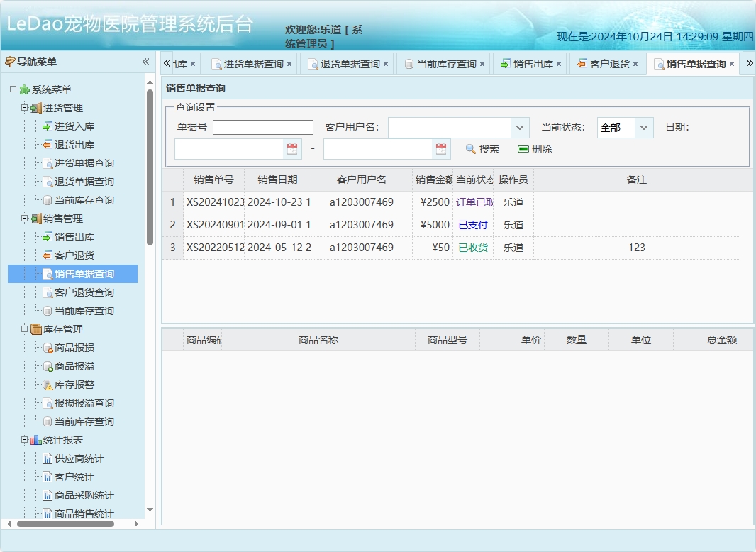Open the calendar icon beside start date
The height and width of the screenshot is (552, 756).
(293, 148)
